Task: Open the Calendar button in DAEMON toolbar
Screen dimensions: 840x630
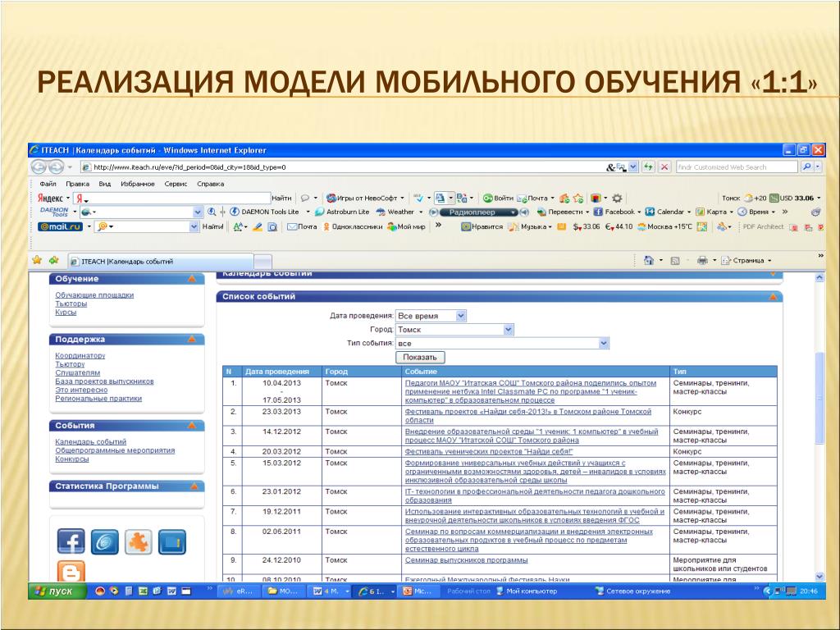Action: coord(664,212)
